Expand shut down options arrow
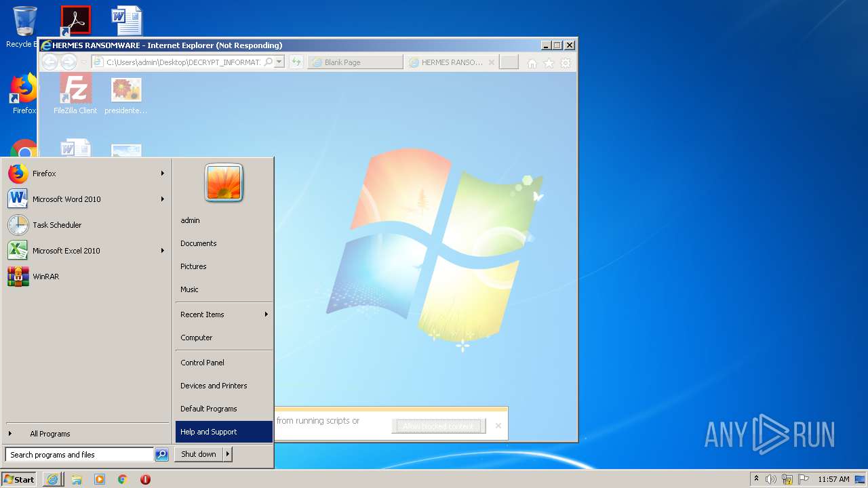 228,454
